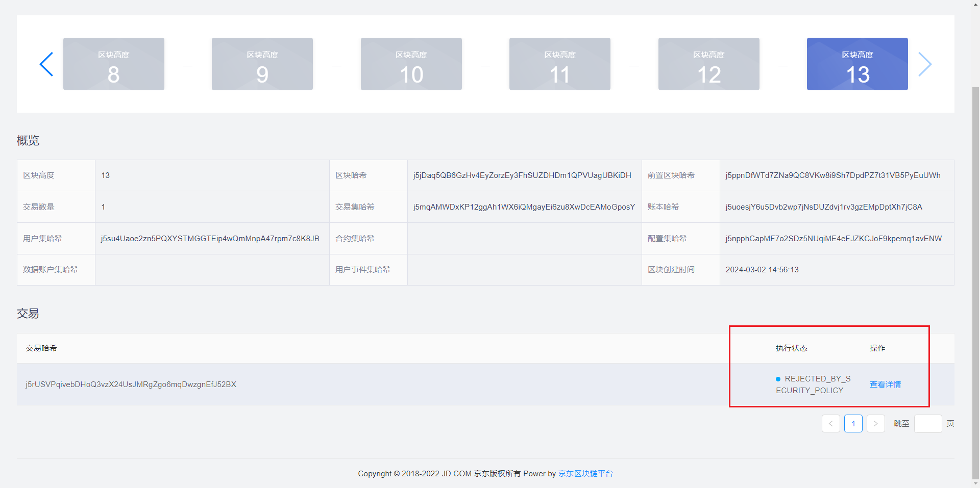Select page 1 in pagination

click(853, 424)
